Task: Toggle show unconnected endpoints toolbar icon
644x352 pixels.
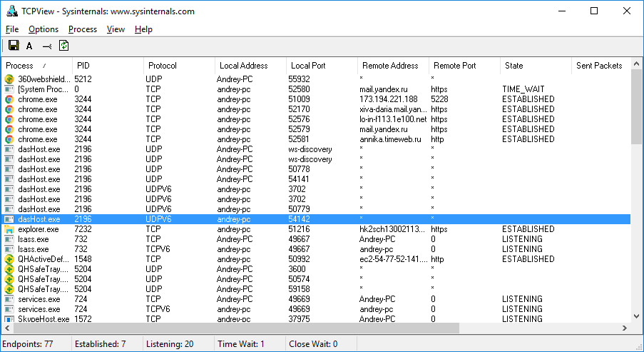Action: click(47, 46)
